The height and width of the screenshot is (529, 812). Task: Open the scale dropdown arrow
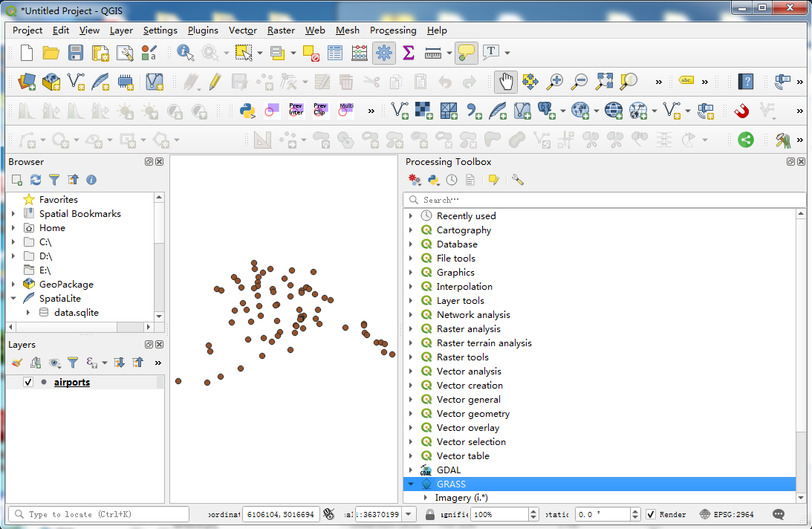point(409,514)
